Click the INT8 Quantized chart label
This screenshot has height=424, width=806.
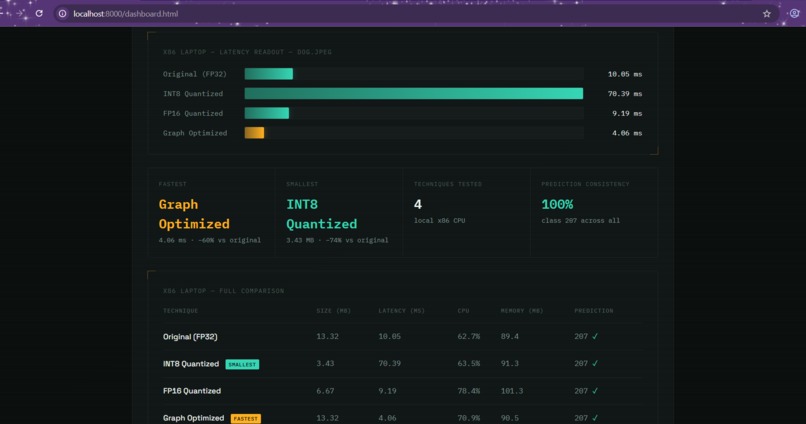pos(193,94)
